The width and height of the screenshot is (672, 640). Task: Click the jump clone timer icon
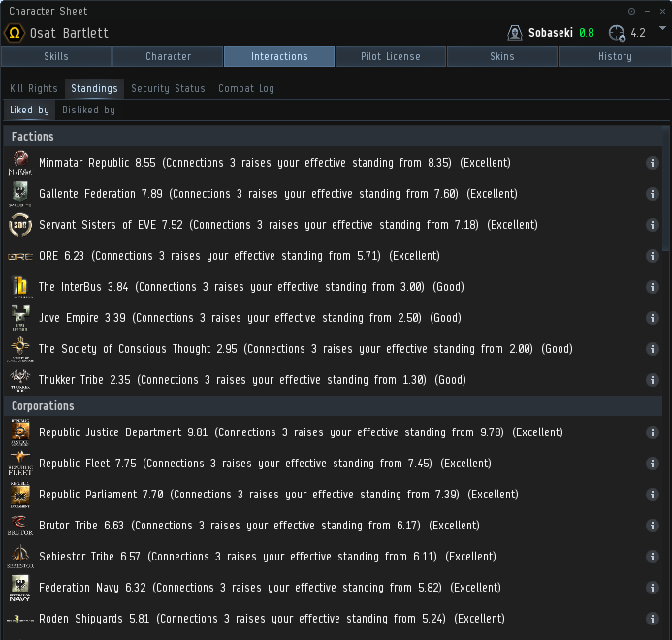(x=617, y=33)
